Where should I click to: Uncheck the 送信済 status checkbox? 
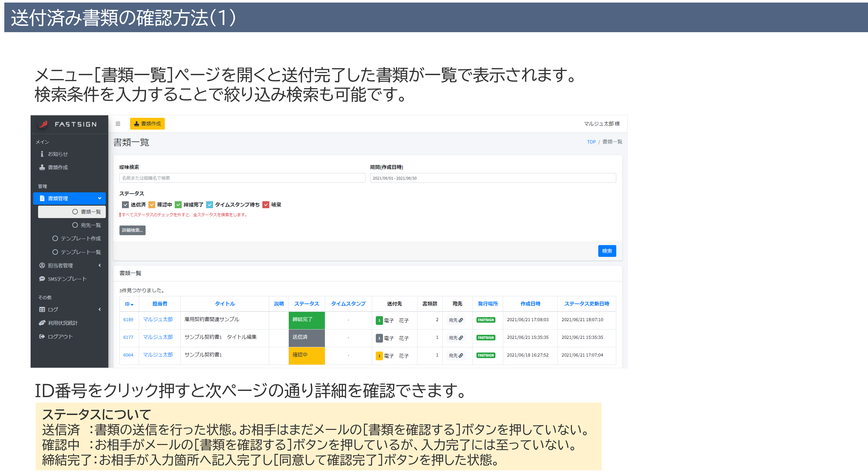click(x=125, y=205)
